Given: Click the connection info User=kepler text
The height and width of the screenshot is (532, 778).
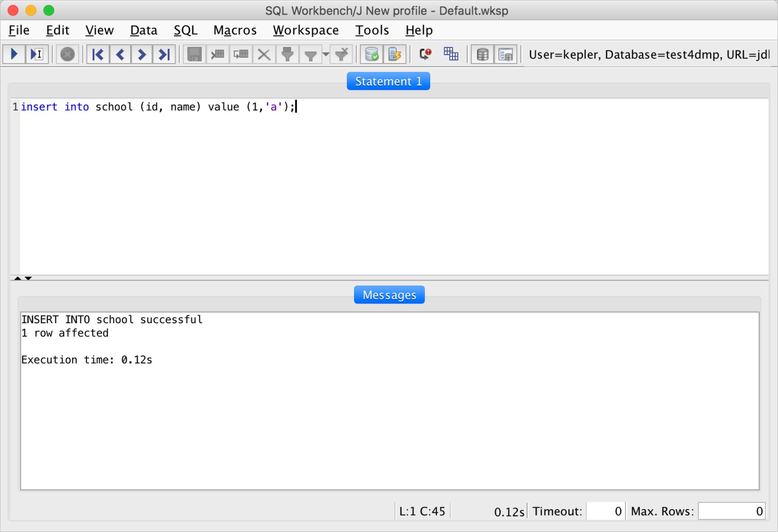Looking at the screenshot, I should [x=649, y=55].
